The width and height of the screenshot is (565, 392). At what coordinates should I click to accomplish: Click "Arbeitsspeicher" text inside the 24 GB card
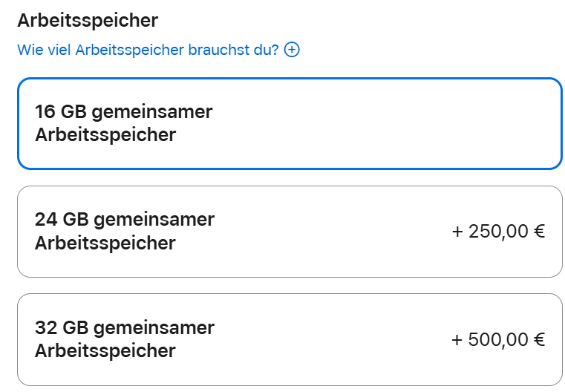tap(105, 243)
